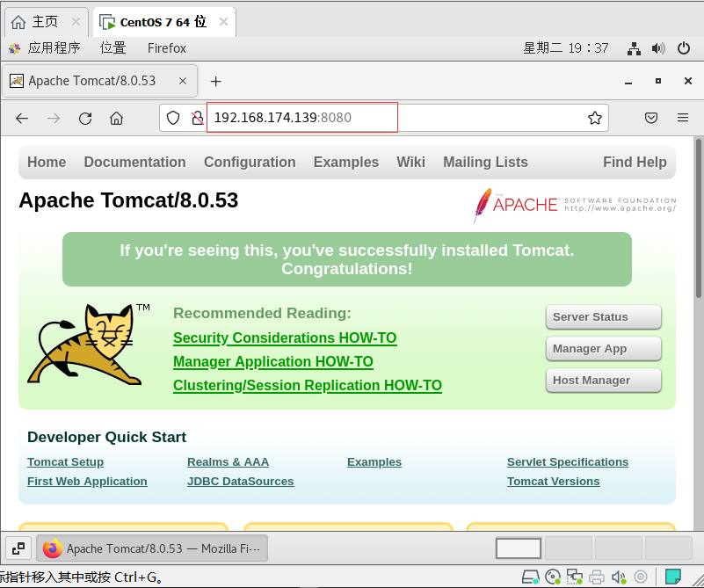Click the Manager App button
704x588 pixels.
coord(604,349)
